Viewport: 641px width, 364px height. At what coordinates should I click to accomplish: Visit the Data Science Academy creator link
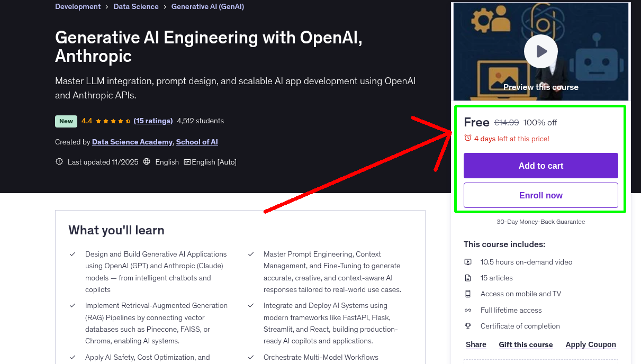point(132,142)
